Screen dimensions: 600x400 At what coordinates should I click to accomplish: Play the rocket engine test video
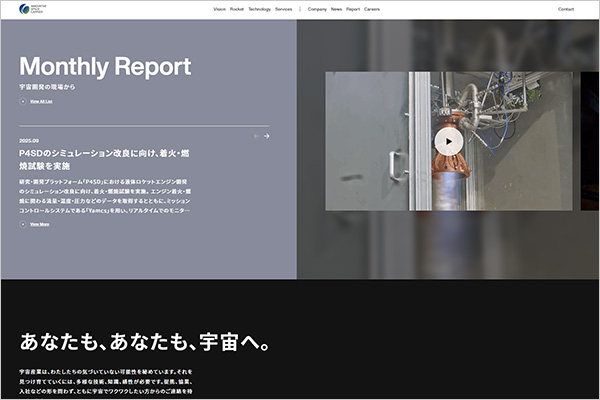449,141
